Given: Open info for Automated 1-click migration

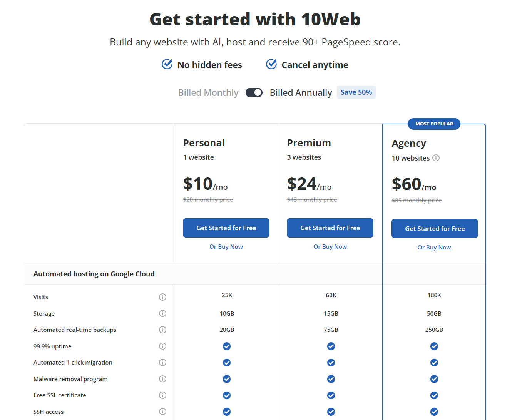Looking at the screenshot, I should 162,362.
